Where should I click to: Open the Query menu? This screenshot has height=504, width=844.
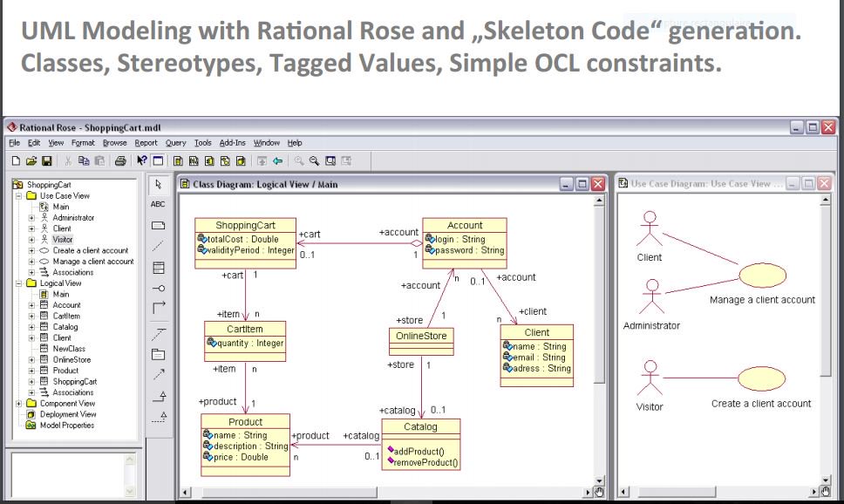click(x=175, y=143)
